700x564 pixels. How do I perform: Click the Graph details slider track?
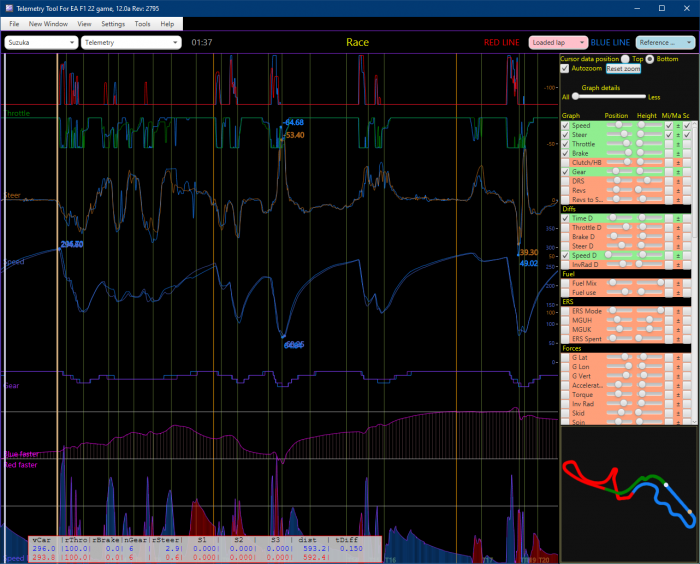click(609, 96)
